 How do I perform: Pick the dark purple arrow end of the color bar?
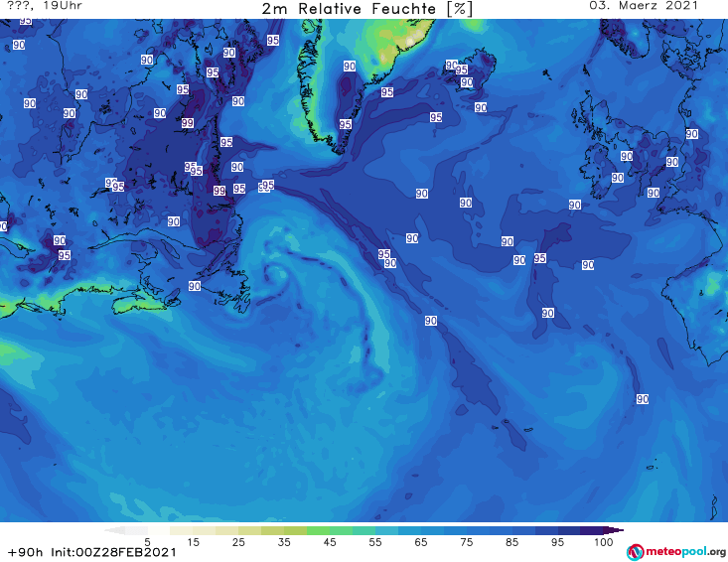(x=614, y=530)
